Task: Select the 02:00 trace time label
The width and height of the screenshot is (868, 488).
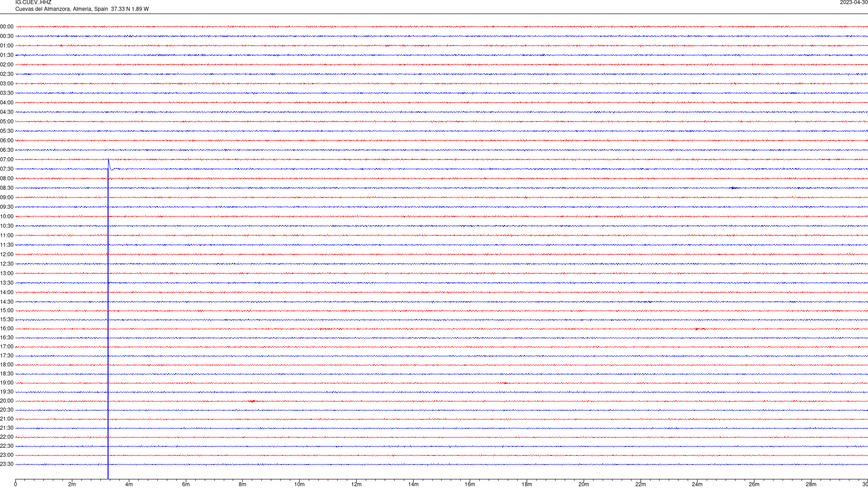Action: click(7, 65)
